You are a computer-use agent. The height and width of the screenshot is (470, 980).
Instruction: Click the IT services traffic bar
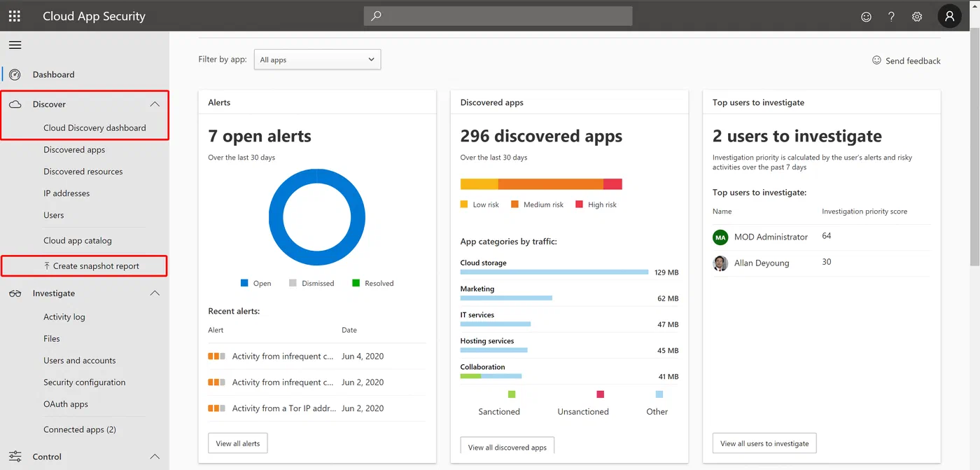point(496,324)
